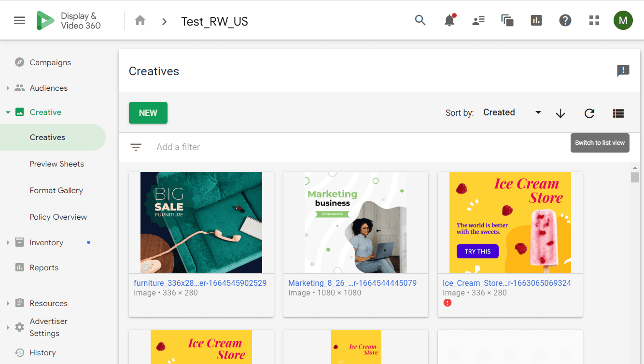Open the account avatar M
Viewport: 644px width, 364px height.
(623, 20)
